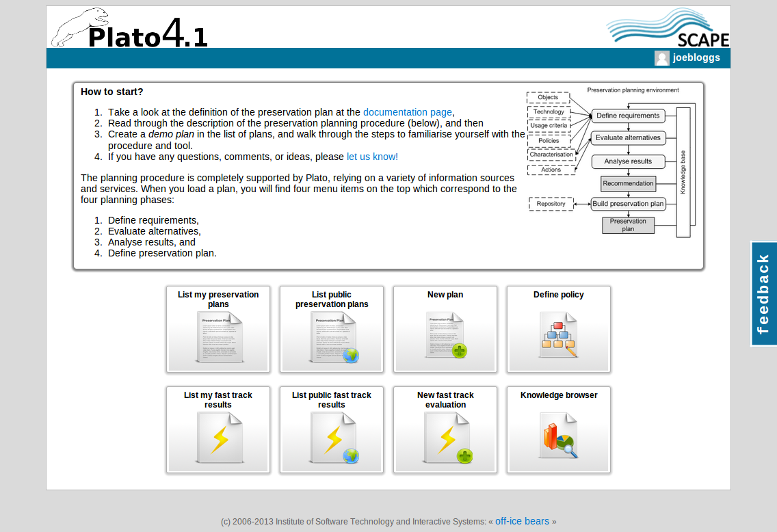777x532 pixels.
Task: Click the vertical Knowledge base diagram label
Action: click(683, 172)
